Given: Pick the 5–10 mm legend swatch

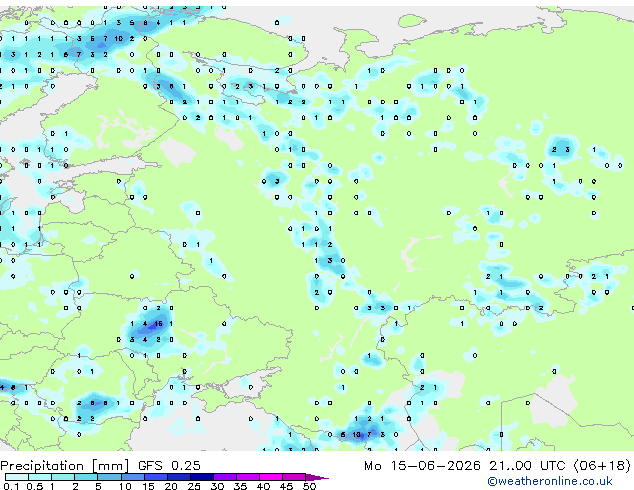Looking at the screenshot, I should [109, 477].
